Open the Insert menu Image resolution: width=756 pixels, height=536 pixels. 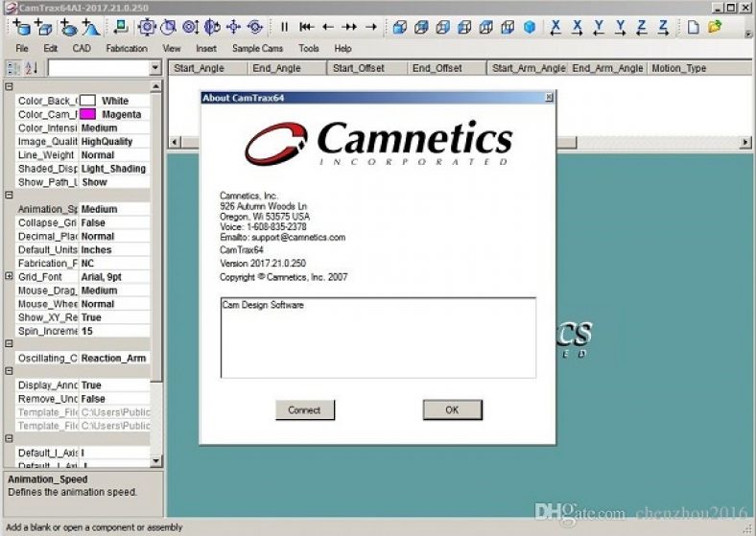tap(206, 48)
